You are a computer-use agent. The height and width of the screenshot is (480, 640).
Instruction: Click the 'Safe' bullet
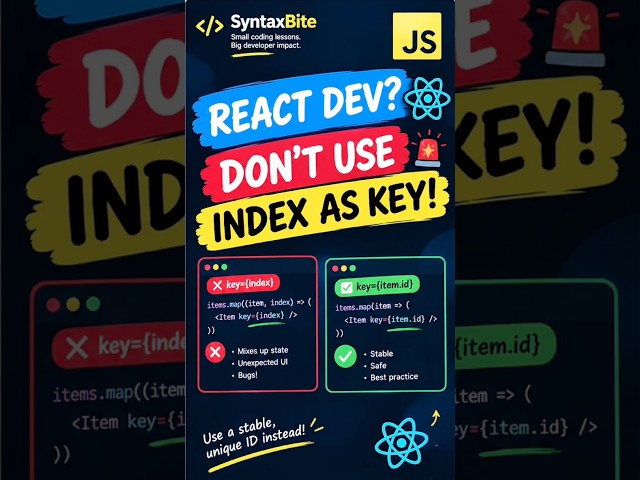(376, 366)
